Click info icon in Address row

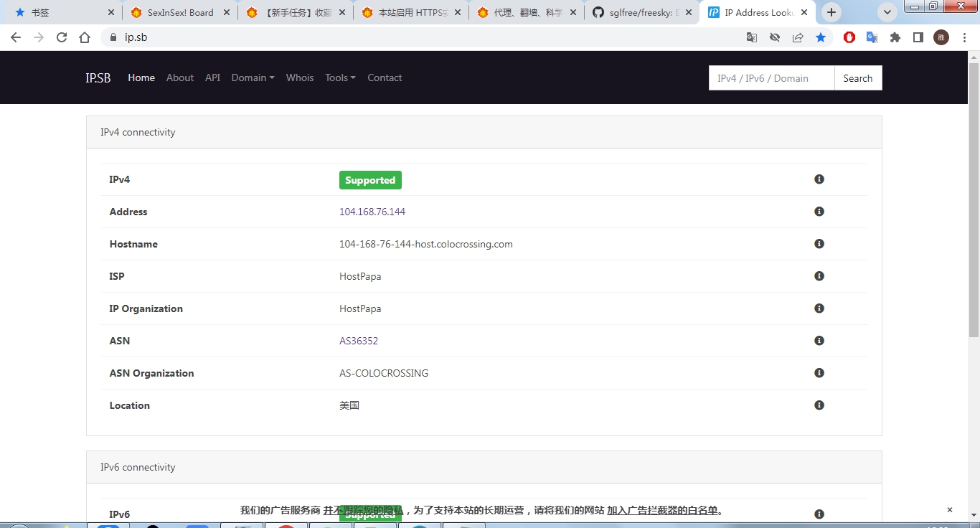coord(819,212)
